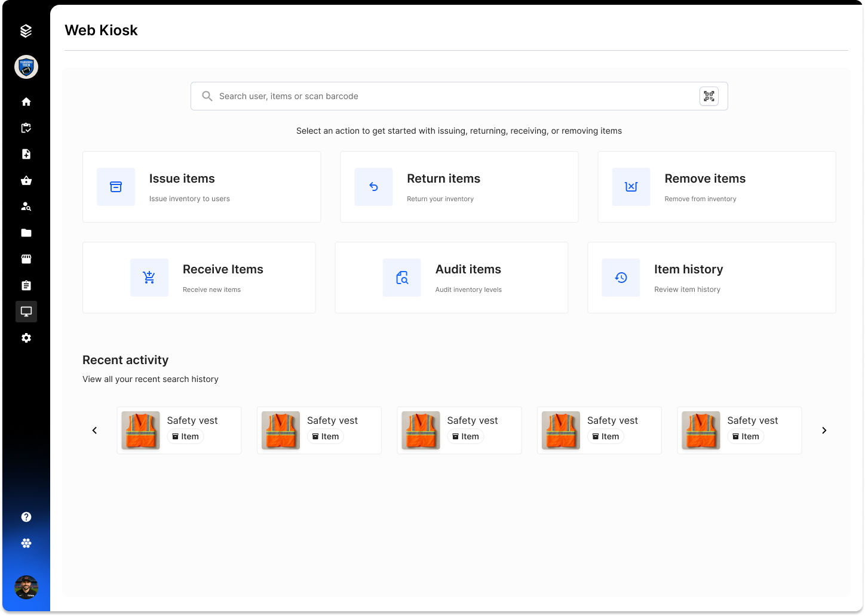The width and height of the screenshot is (865, 616).
Task: Click the Return items undo arrow icon
Action: (373, 187)
